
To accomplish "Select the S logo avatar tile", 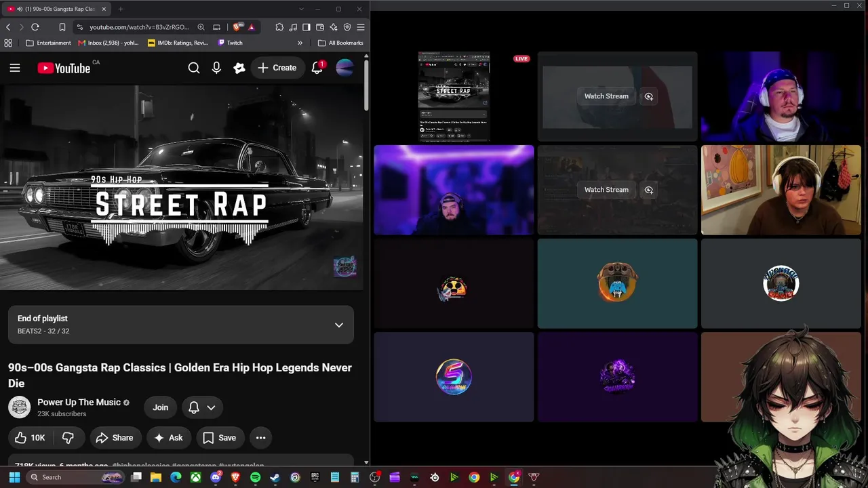I will click(454, 377).
